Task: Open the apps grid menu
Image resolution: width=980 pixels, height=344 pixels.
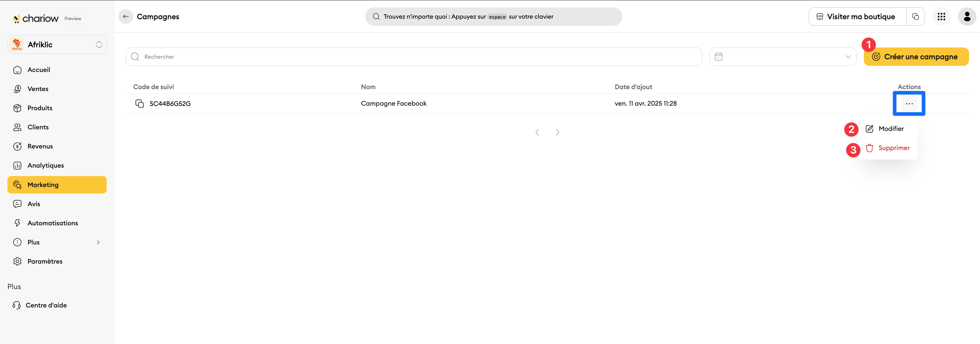Action: (x=941, y=17)
